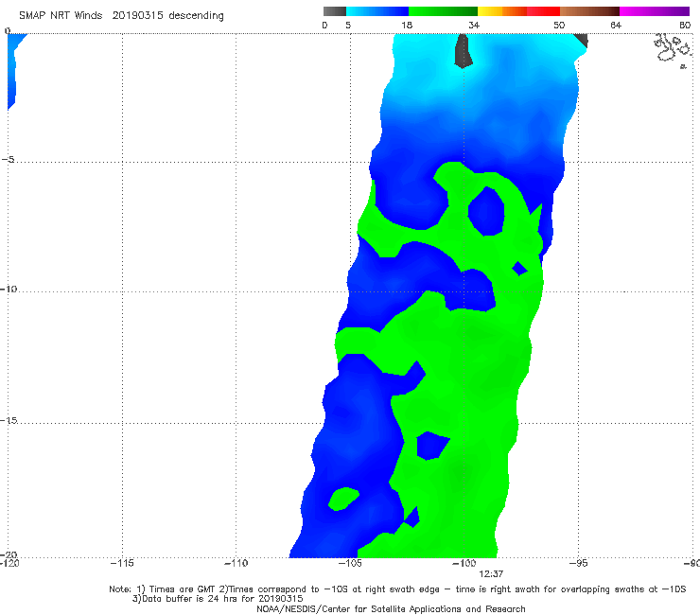
Task: Click the '-110' longitude axis label
Action: [236, 563]
